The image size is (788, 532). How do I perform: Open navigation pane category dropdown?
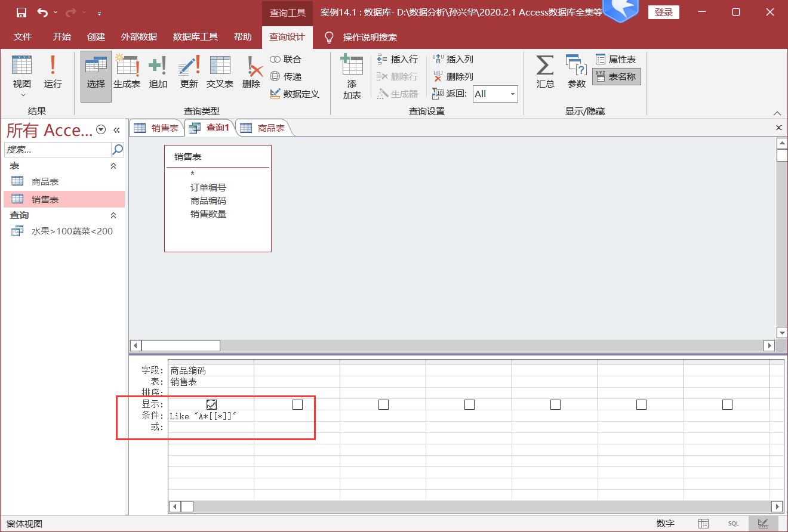pyautogui.click(x=101, y=129)
